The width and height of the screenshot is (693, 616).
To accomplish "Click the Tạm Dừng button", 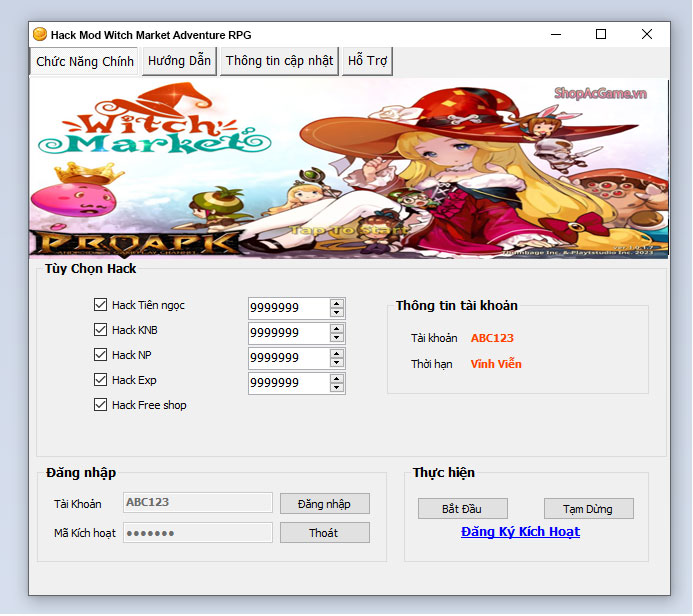I will point(588,509).
